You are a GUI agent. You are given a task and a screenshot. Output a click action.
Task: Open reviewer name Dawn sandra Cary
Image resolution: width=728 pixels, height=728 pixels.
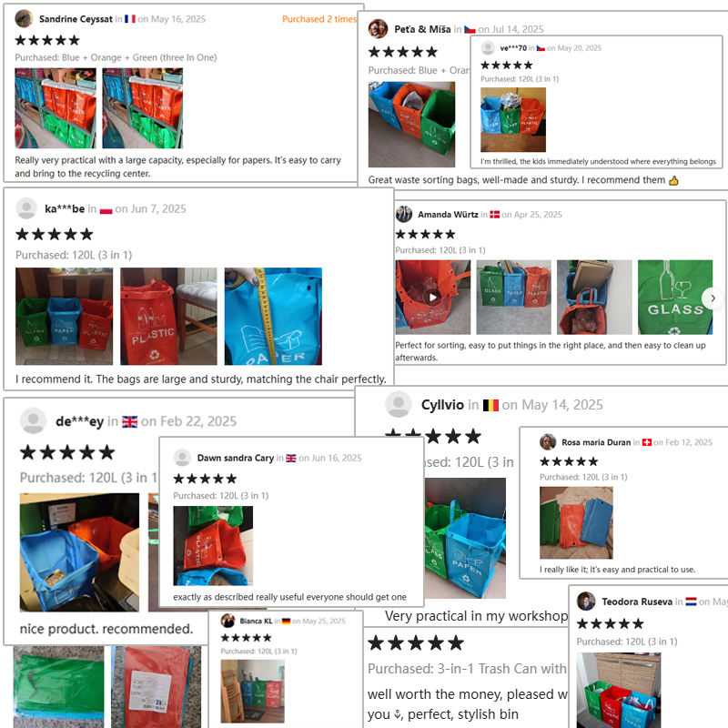click(236, 458)
